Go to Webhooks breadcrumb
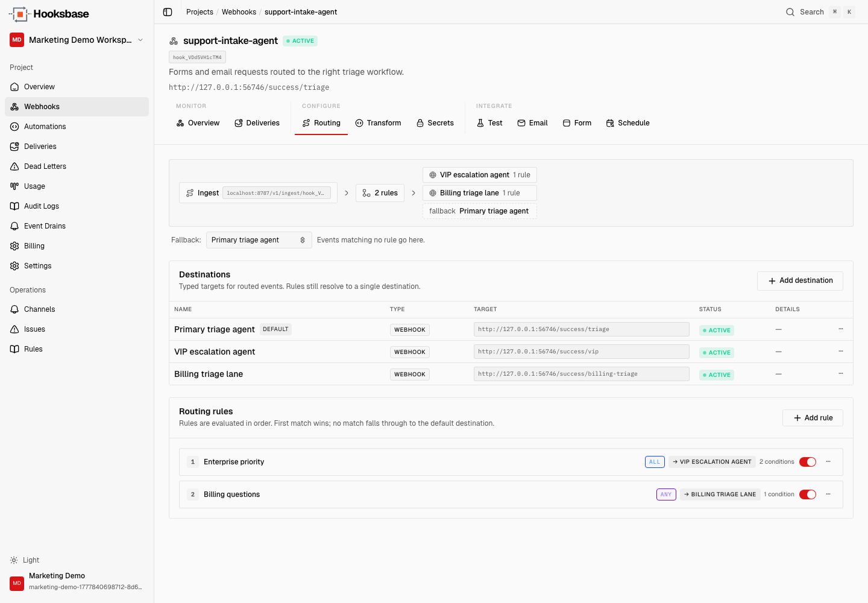868x603 pixels. 239,12
